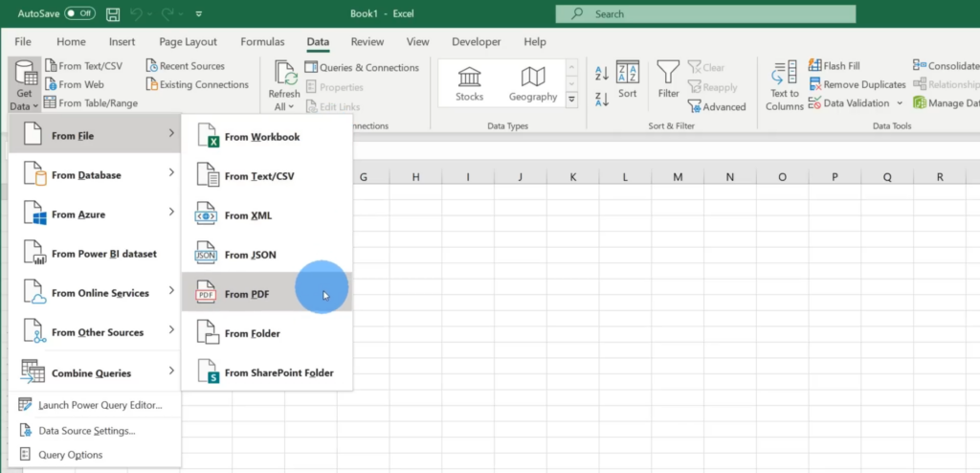
Task: Open Advanced filter options
Action: (717, 107)
